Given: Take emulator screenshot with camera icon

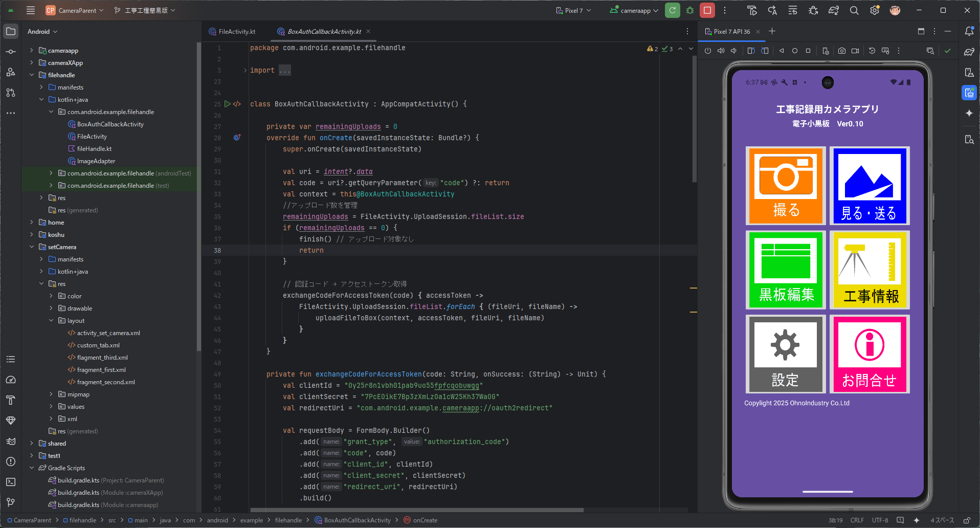Looking at the screenshot, I should click(841, 51).
